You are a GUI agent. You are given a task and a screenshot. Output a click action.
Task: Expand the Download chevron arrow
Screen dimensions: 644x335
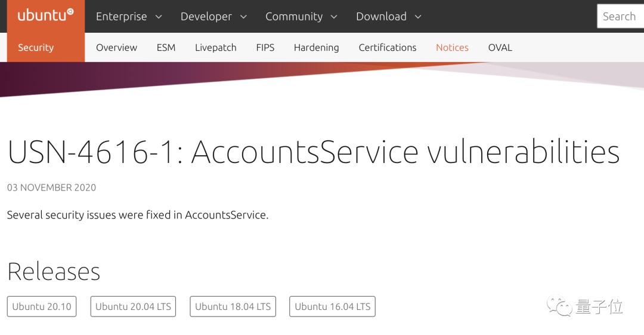pyautogui.click(x=418, y=17)
